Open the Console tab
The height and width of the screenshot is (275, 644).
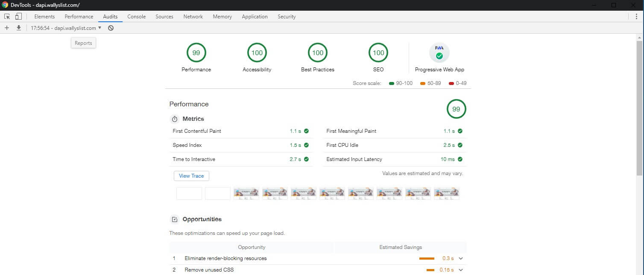[136, 17]
